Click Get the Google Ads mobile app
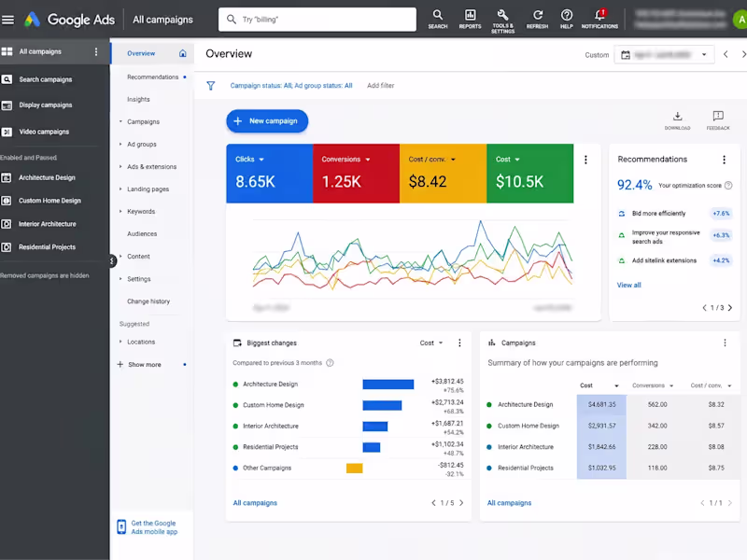 [154, 527]
